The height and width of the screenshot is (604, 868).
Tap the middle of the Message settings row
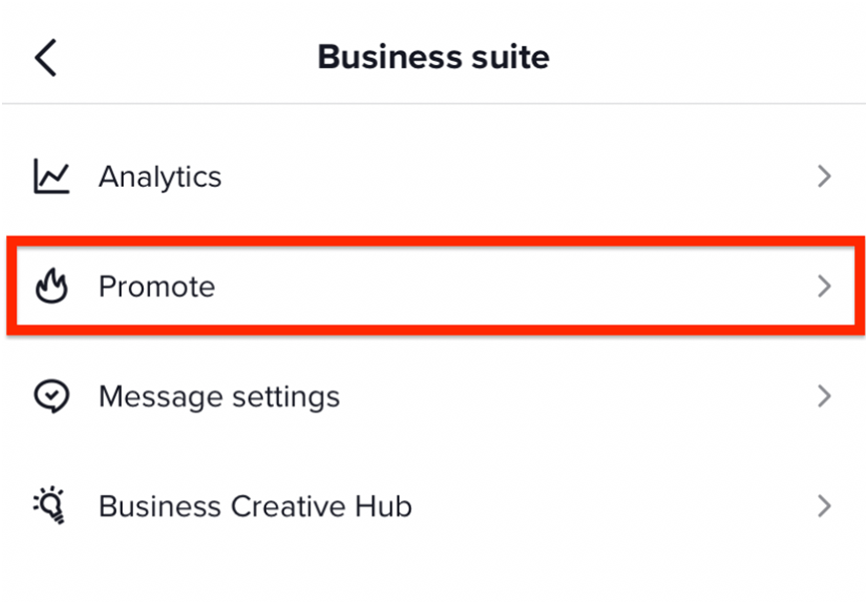click(x=434, y=396)
